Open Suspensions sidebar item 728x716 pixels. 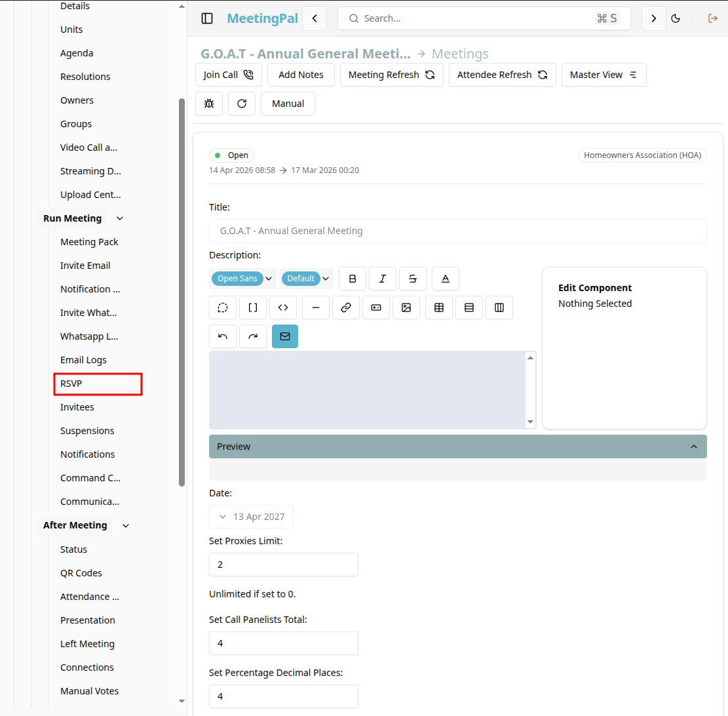87,431
